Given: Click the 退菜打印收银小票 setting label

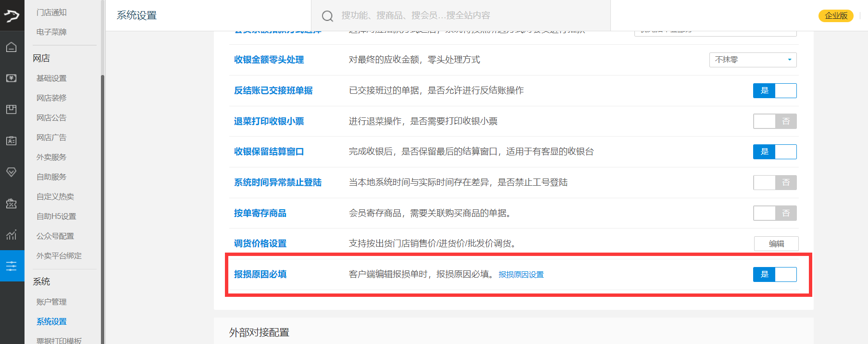Looking at the screenshot, I should [x=269, y=121].
